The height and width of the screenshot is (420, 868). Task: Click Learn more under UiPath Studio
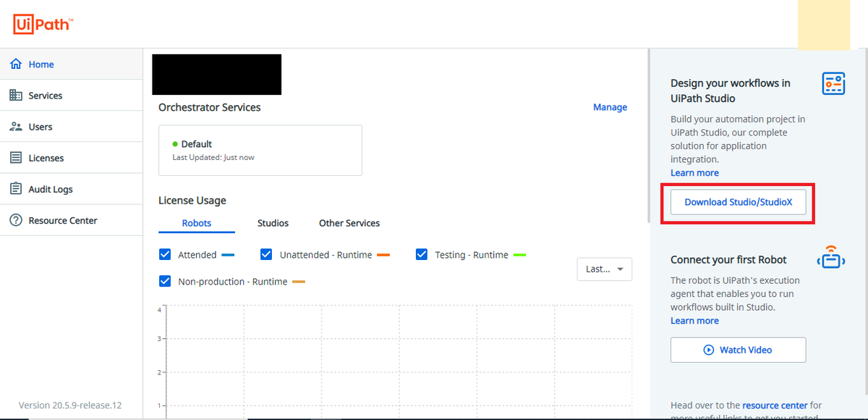(x=694, y=172)
